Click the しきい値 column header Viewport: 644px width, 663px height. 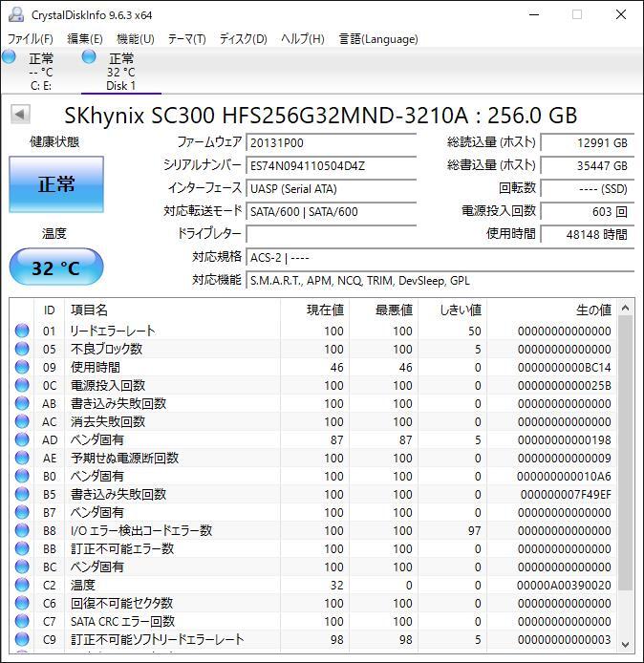tap(453, 310)
